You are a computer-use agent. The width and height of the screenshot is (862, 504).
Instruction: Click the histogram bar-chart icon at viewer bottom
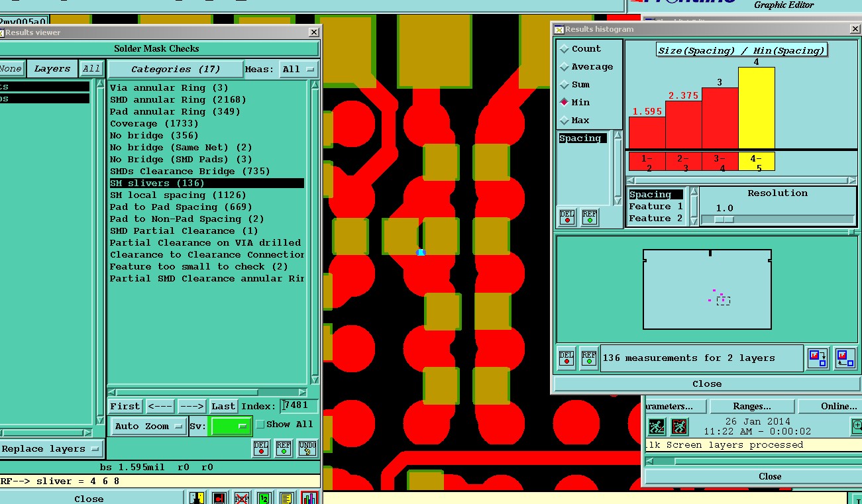[x=309, y=498]
